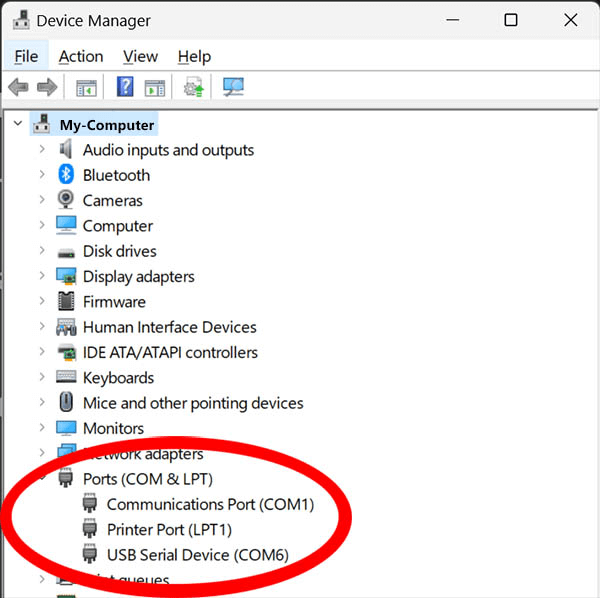Select USB Serial Device (COM6) entry
Image resolution: width=600 pixels, height=598 pixels.
click(x=198, y=555)
